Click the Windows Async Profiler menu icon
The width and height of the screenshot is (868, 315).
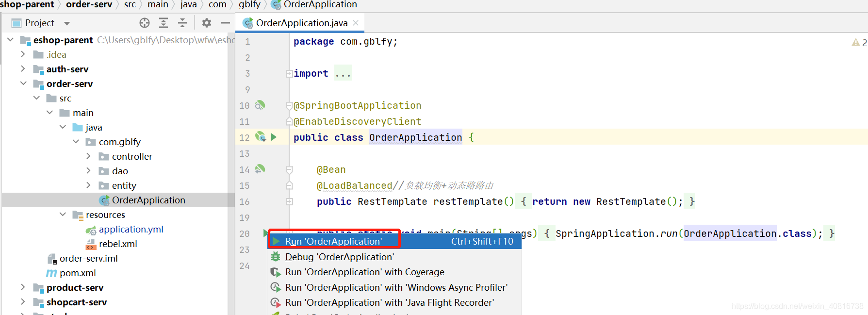coord(276,287)
